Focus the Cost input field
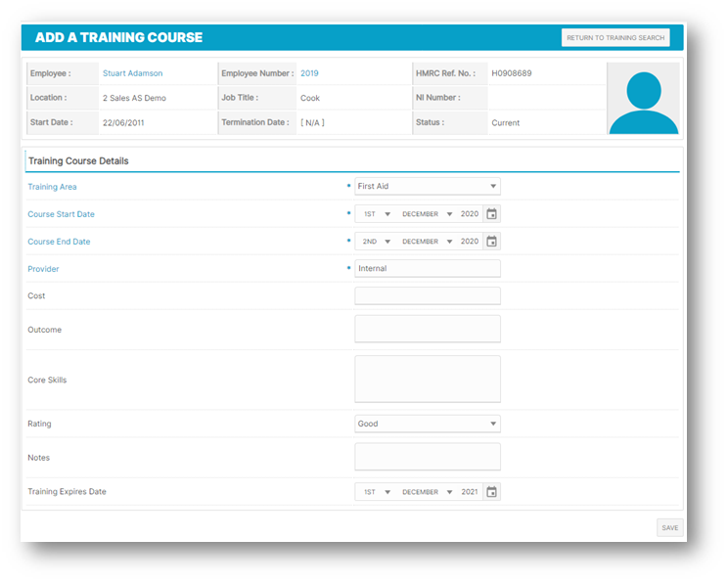The height and width of the screenshot is (583, 728). 428,295
